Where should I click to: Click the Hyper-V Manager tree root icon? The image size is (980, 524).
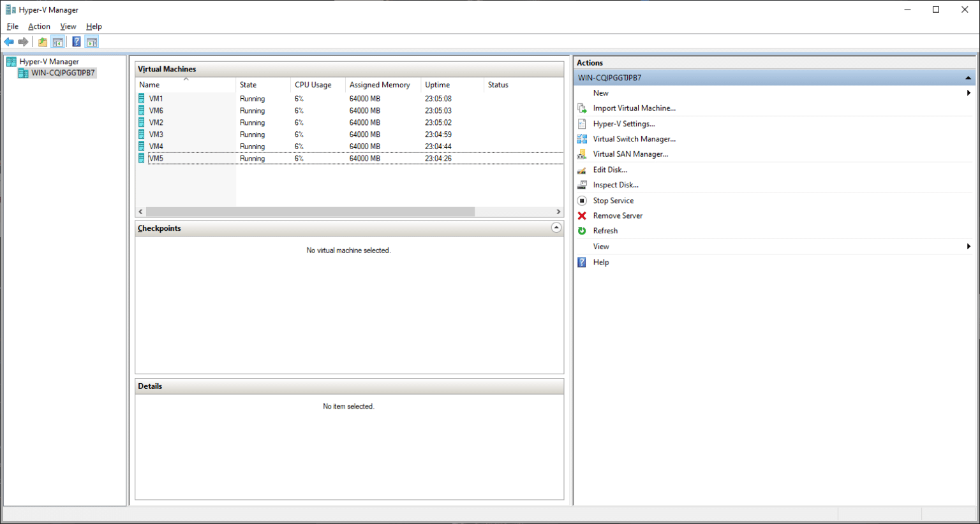click(x=11, y=62)
